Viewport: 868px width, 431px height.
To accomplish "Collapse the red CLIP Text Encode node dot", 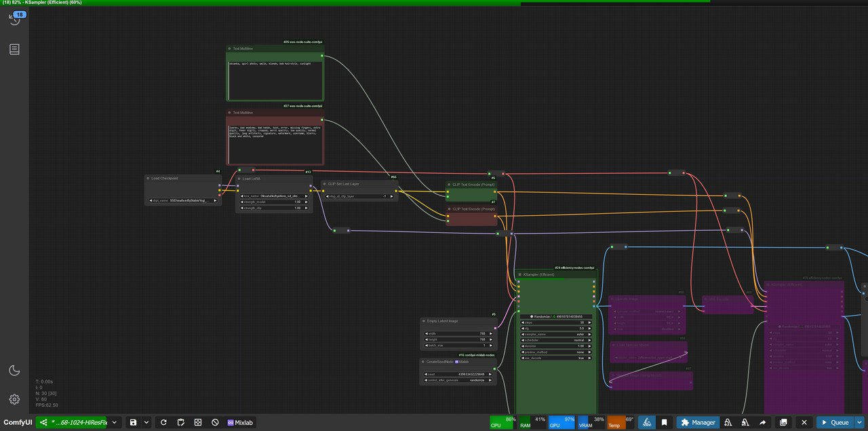I will pyautogui.click(x=450, y=208).
